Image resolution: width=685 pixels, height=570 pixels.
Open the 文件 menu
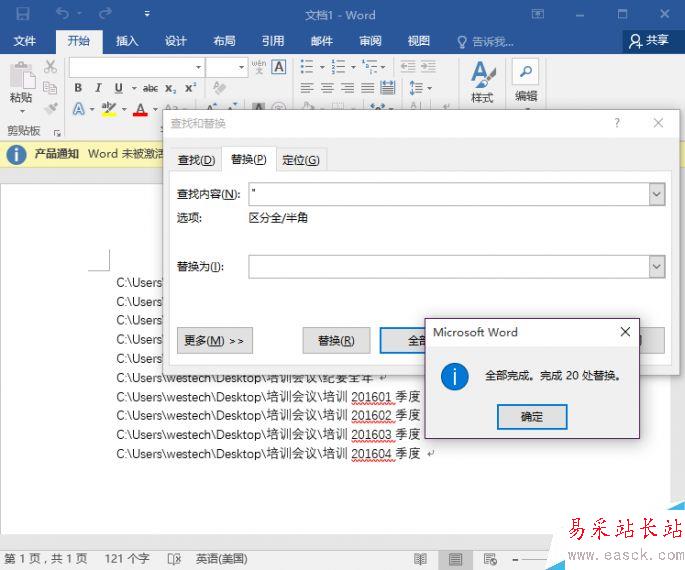click(x=24, y=41)
